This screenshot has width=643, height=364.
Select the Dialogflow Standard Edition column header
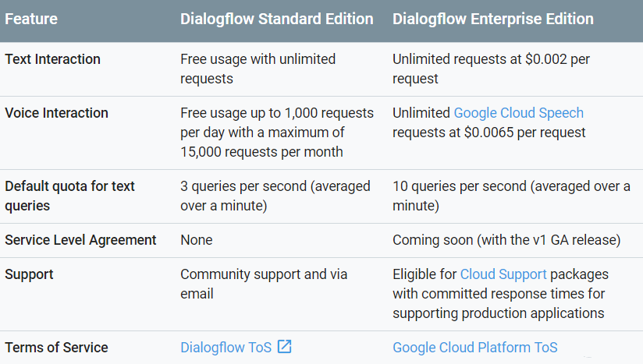pos(276,18)
